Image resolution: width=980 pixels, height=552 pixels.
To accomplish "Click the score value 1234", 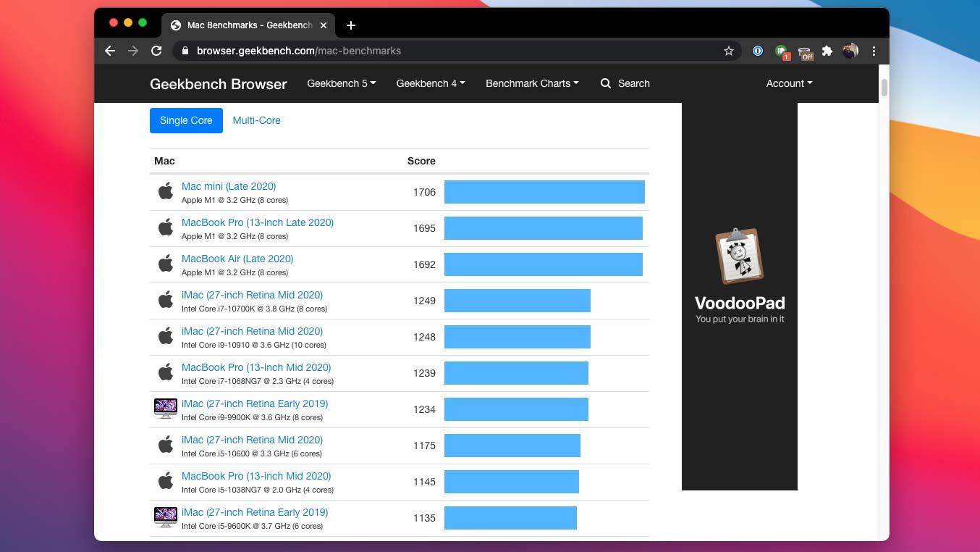I will pos(424,409).
